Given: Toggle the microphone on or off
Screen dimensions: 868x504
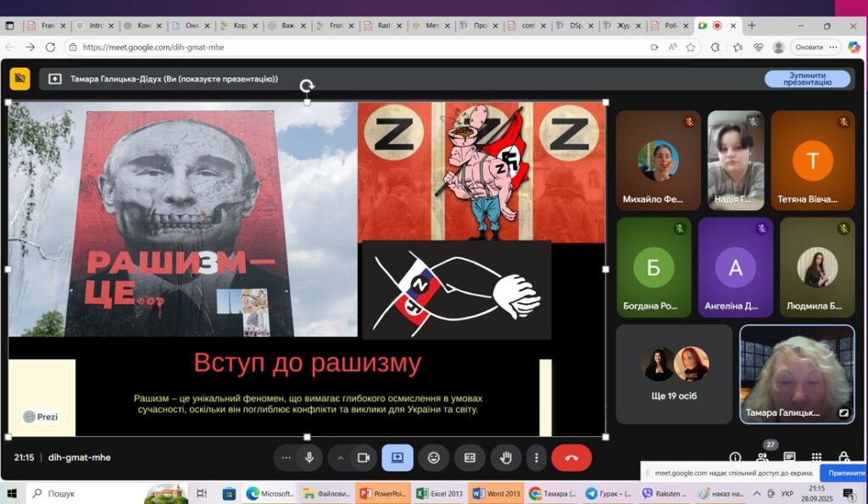Looking at the screenshot, I should [x=309, y=457].
